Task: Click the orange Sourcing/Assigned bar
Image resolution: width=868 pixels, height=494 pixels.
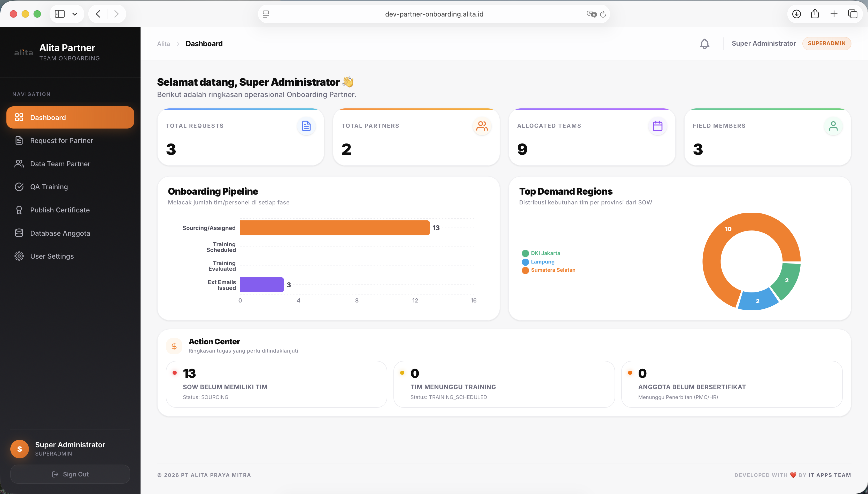Action: (x=335, y=228)
